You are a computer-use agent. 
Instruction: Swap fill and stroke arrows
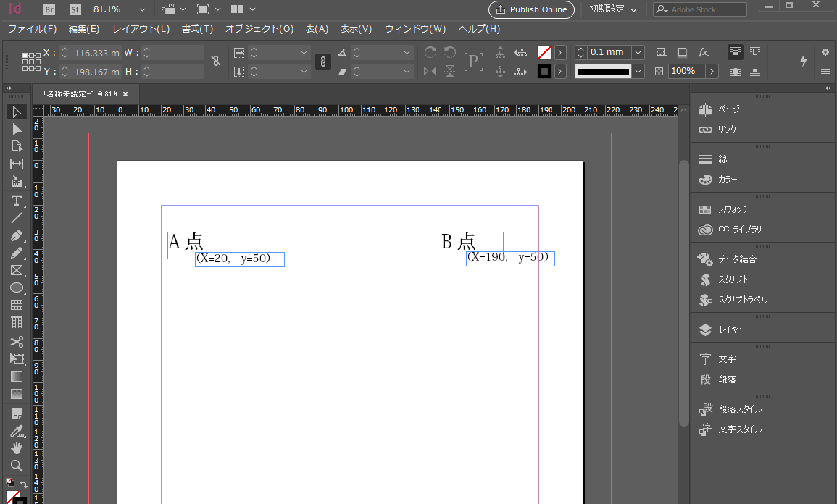pos(23,483)
